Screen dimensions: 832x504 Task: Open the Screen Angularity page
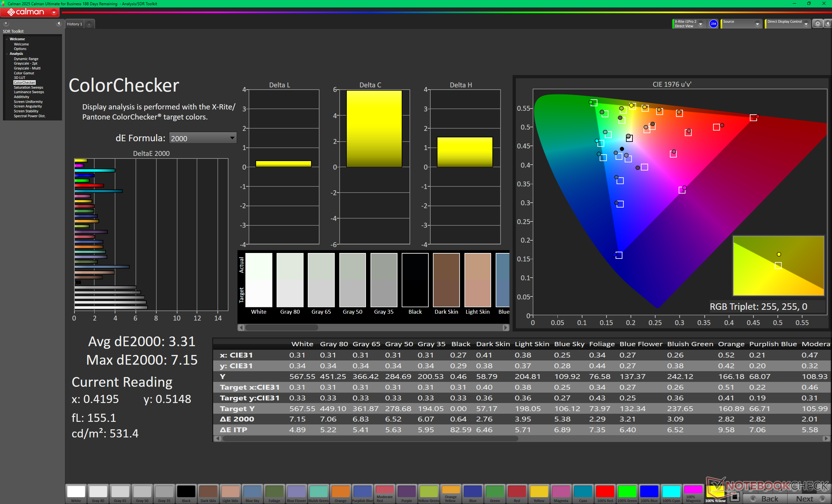pyautogui.click(x=28, y=106)
